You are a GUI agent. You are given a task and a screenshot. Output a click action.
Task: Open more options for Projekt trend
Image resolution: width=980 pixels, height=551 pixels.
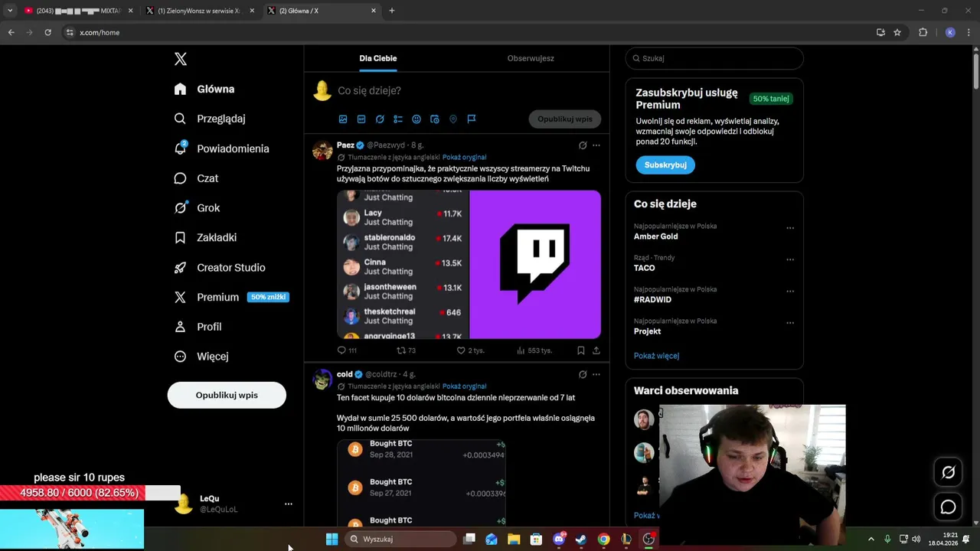(x=790, y=323)
